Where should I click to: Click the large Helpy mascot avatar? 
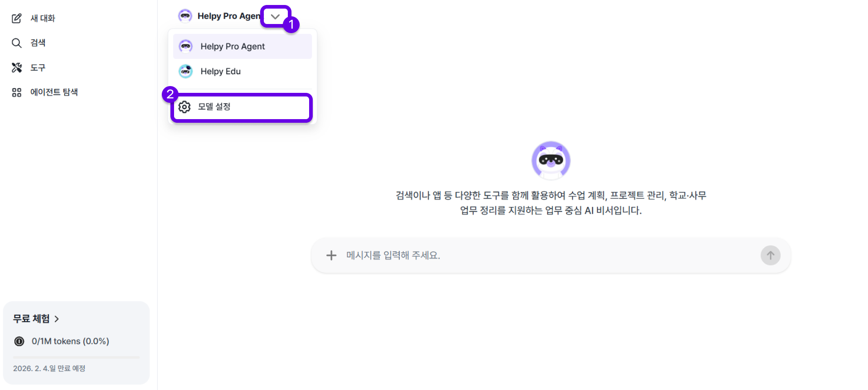point(551,160)
